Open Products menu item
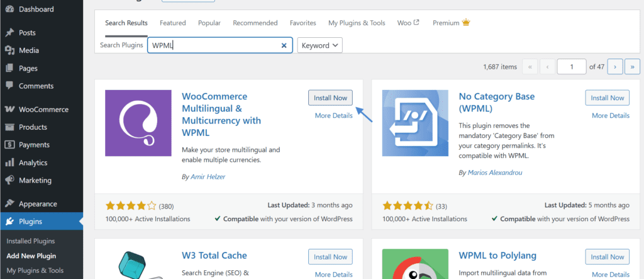The width and height of the screenshot is (644, 279). point(42,127)
